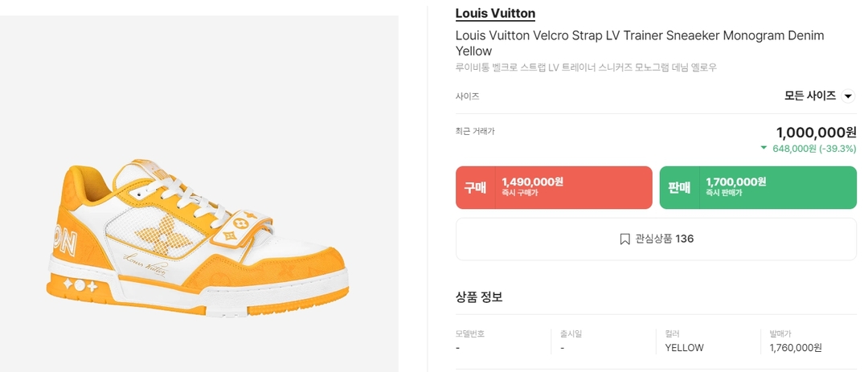
Task: Click the 648,000원 (-39.3%) price change
Action: [813, 149]
